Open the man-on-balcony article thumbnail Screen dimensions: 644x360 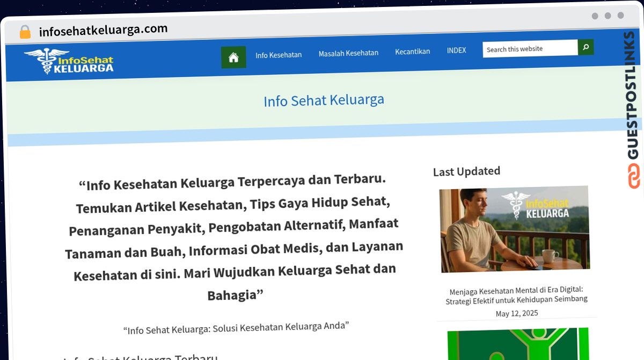click(x=515, y=228)
